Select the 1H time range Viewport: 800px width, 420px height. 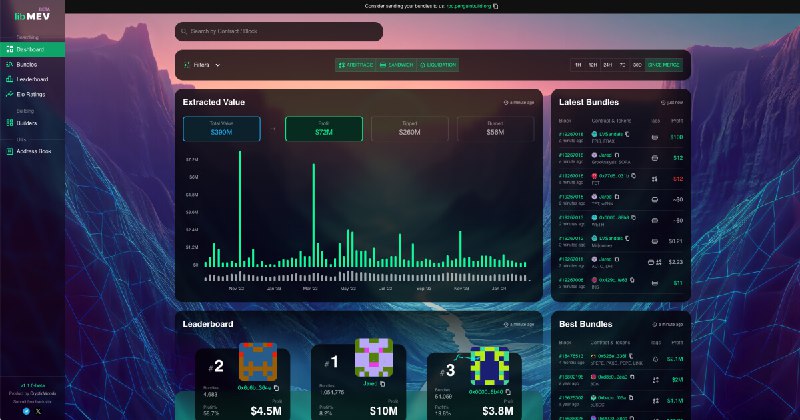pos(578,65)
